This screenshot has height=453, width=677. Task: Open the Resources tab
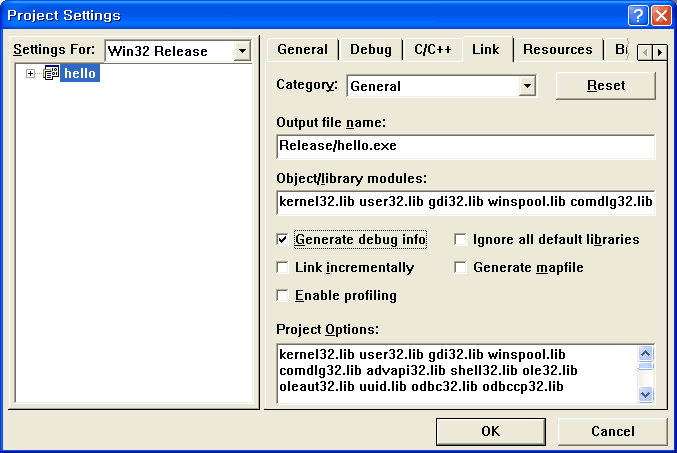point(557,50)
